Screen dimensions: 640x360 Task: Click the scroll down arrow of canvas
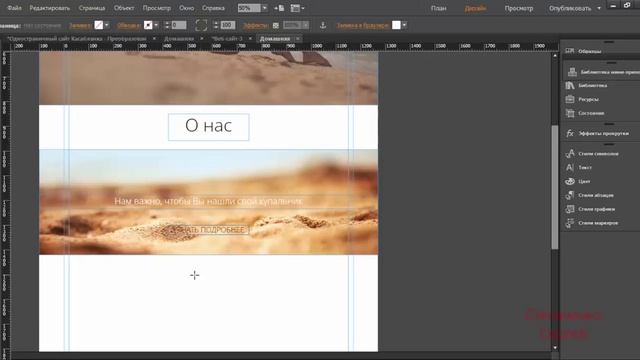click(555, 347)
